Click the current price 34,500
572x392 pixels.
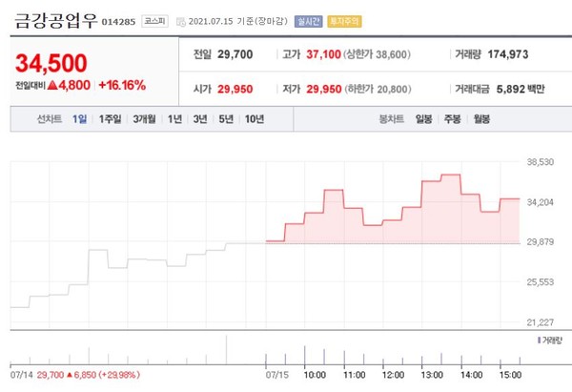[51, 64]
